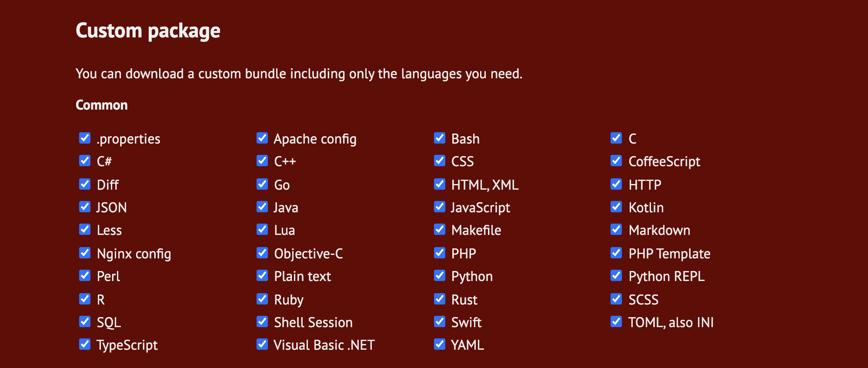Disable the CoffeeScript checkbox
The height and width of the screenshot is (368, 868).
[616, 161]
